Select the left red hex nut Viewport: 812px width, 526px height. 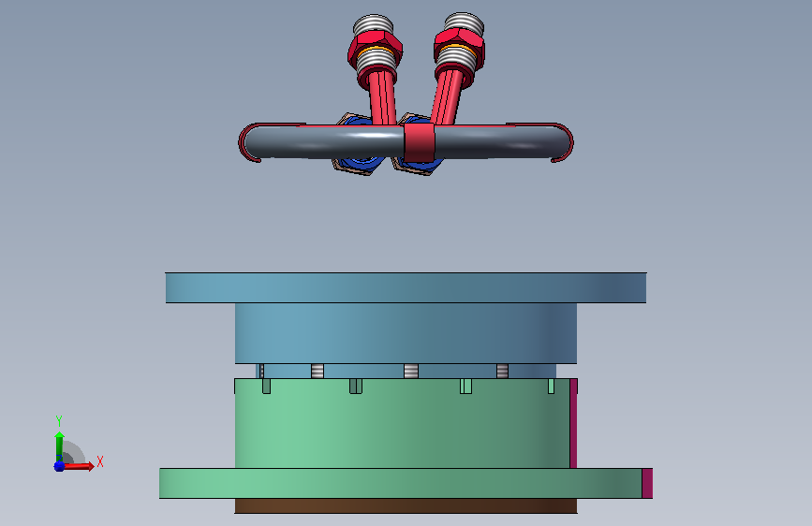pyautogui.click(x=375, y=46)
